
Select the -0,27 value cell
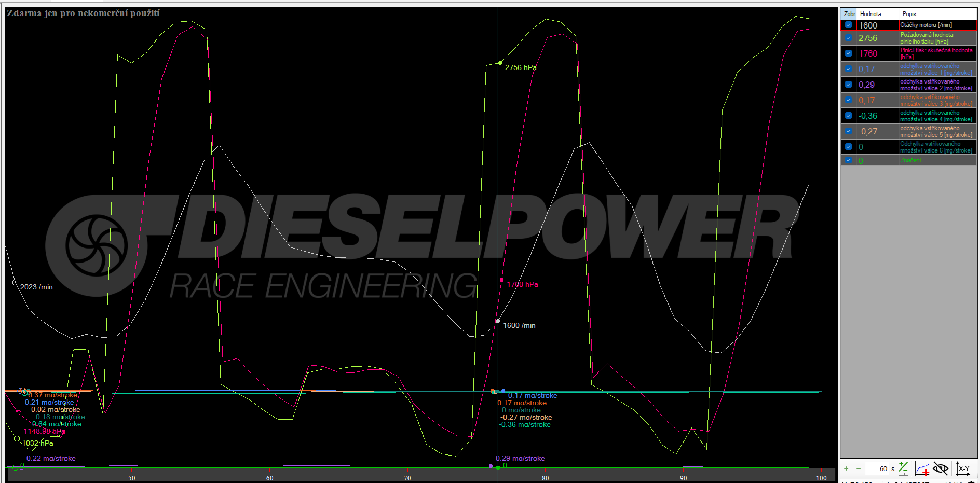877,131
